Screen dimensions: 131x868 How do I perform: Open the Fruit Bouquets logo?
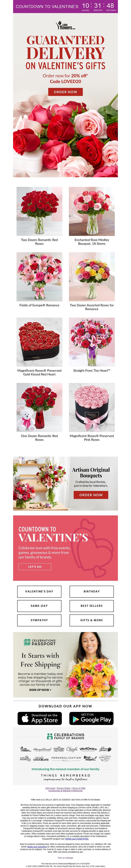click(x=91, y=758)
